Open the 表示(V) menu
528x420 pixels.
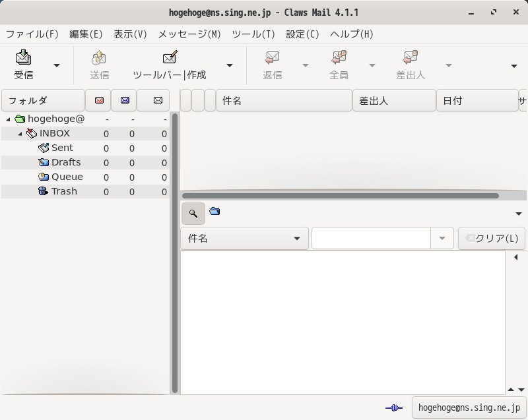click(x=130, y=34)
